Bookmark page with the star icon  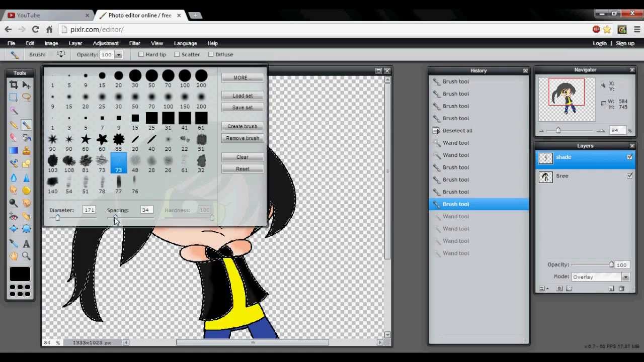coord(607,29)
